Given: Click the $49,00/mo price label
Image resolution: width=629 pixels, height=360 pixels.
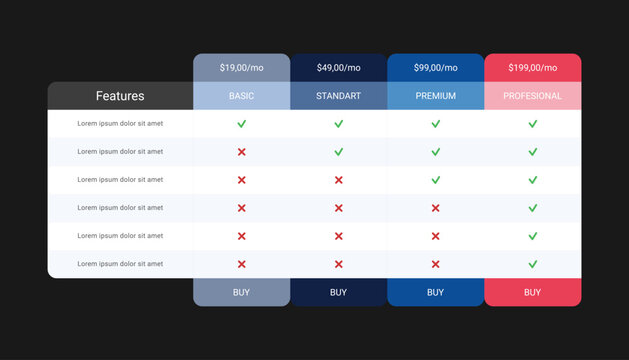Looking at the screenshot, I should point(339,68).
